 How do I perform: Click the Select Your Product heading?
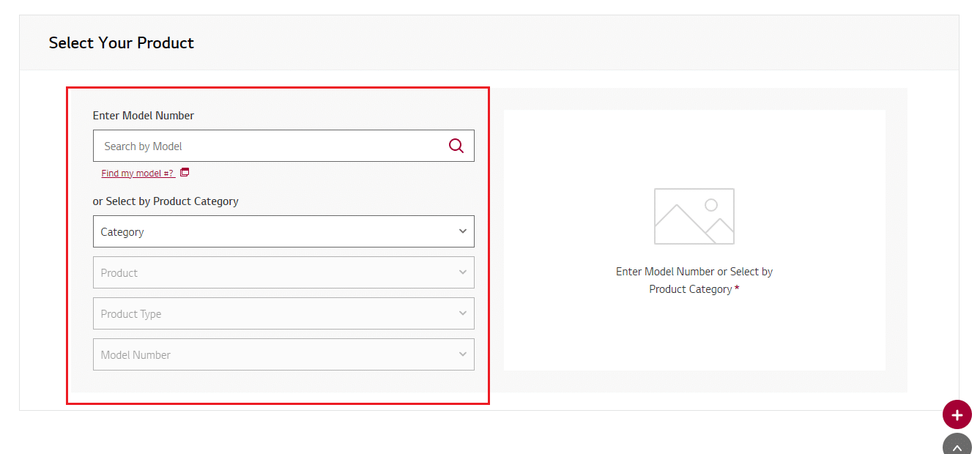122,43
